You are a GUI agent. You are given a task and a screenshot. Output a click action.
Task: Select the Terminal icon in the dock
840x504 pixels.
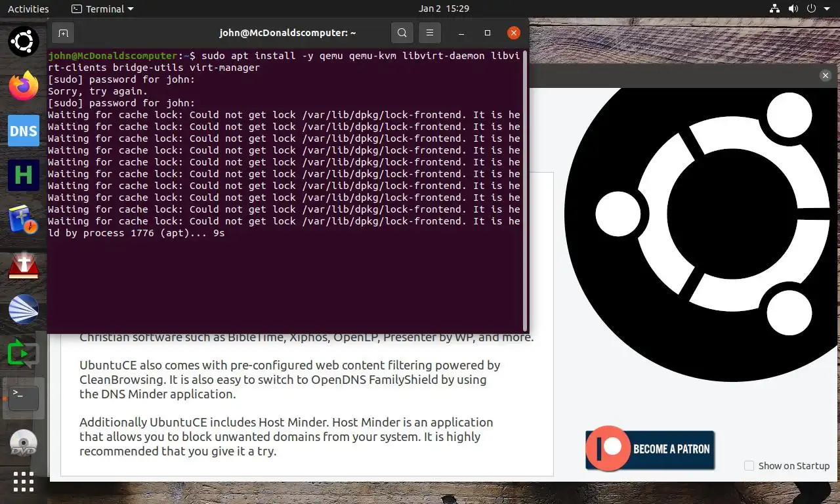point(23,398)
